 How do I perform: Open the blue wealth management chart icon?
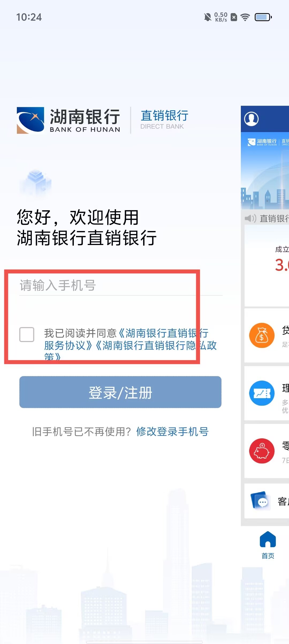[x=262, y=393]
